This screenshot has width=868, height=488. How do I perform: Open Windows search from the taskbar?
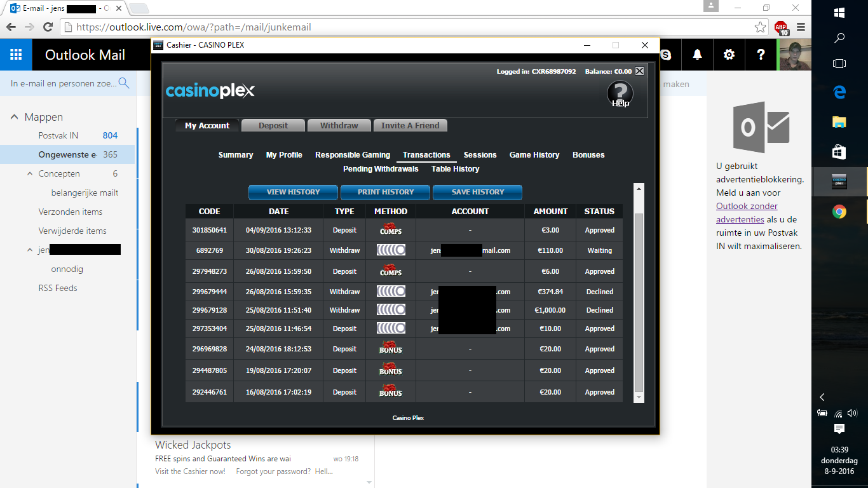click(x=839, y=38)
